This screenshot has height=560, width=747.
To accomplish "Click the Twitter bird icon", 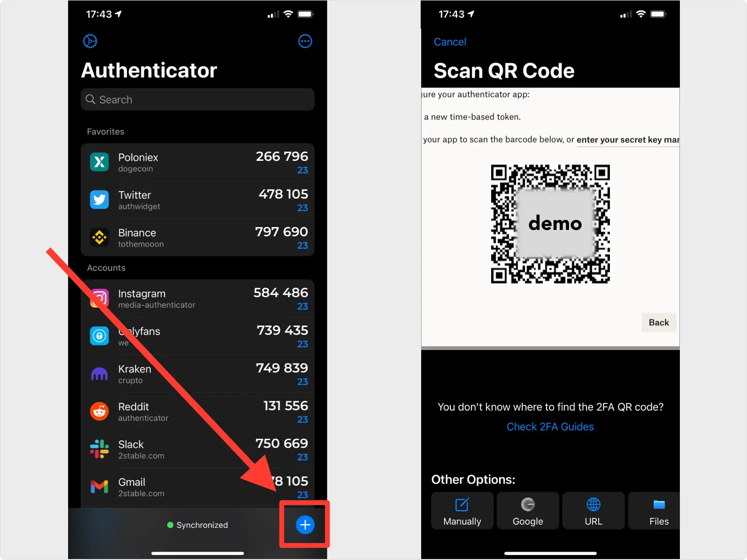I will click(x=100, y=200).
